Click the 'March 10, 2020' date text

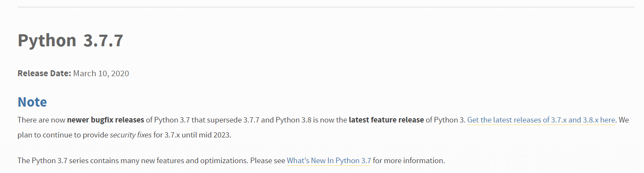101,73
